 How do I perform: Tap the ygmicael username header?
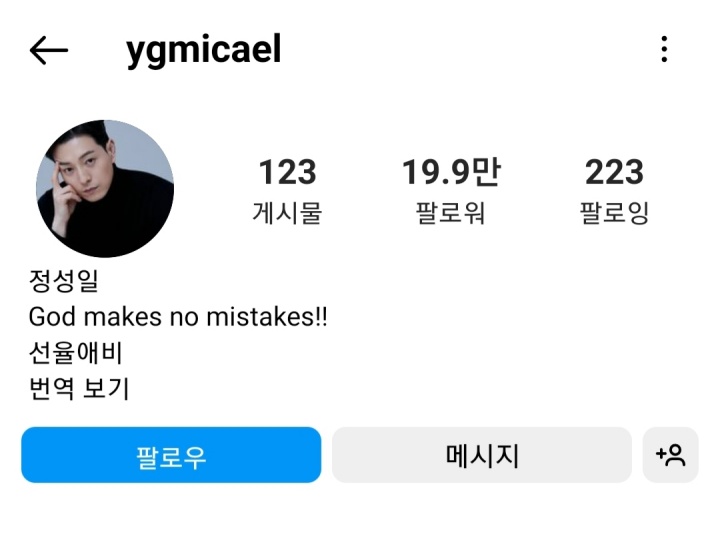point(203,50)
